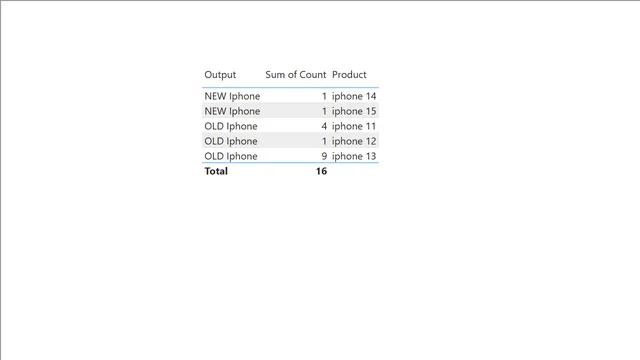Select OLD Iphone in the iphone 13 row
The image size is (640, 360).
[231, 156]
